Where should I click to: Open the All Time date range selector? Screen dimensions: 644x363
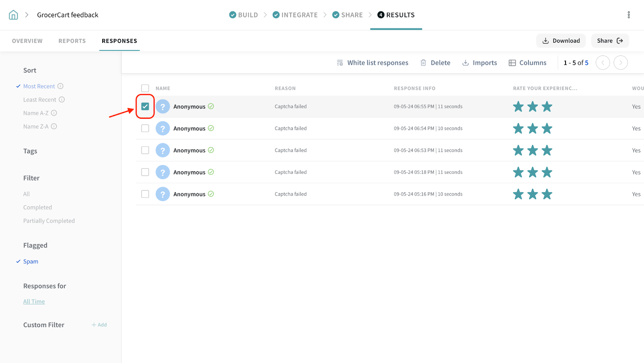[34, 301]
